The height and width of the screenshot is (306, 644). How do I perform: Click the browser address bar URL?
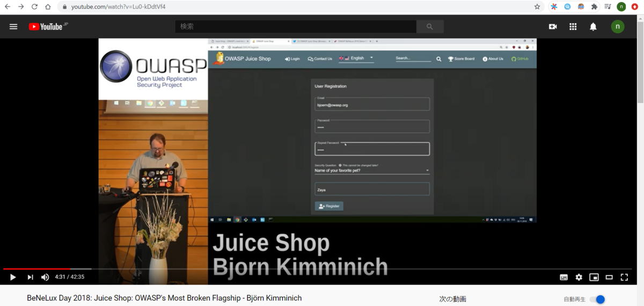point(118,7)
